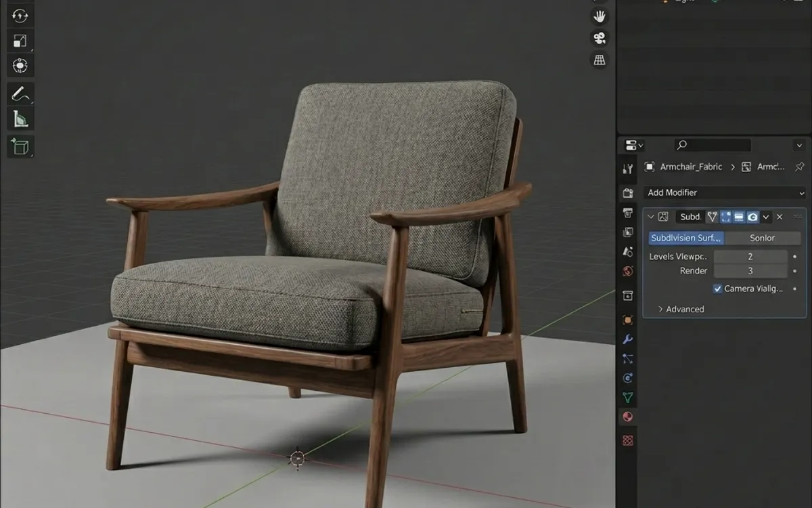Open the View Layer properties tab
Image resolution: width=812 pixels, height=508 pixels.
tap(628, 232)
